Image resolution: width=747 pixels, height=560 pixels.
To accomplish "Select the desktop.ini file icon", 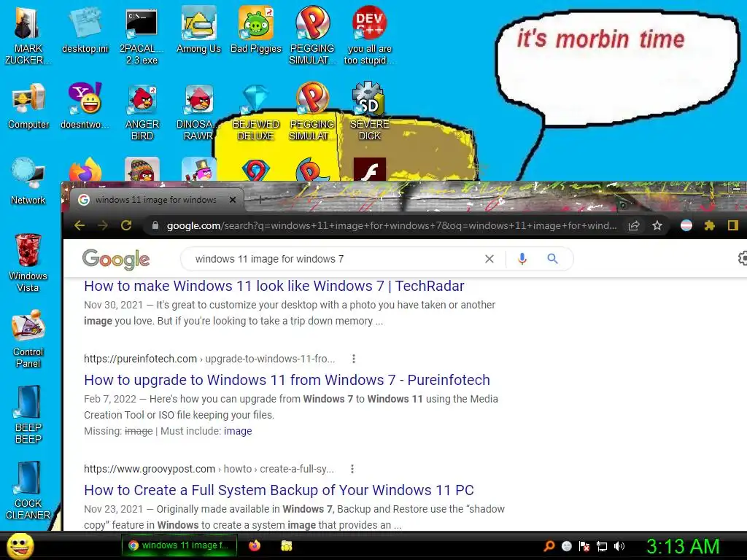I will pos(85,29).
